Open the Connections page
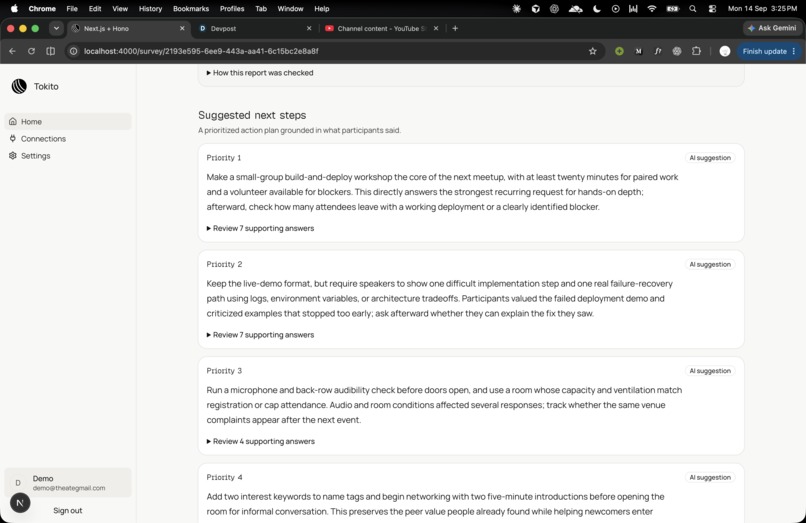The width and height of the screenshot is (806, 523). click(68, 138)
